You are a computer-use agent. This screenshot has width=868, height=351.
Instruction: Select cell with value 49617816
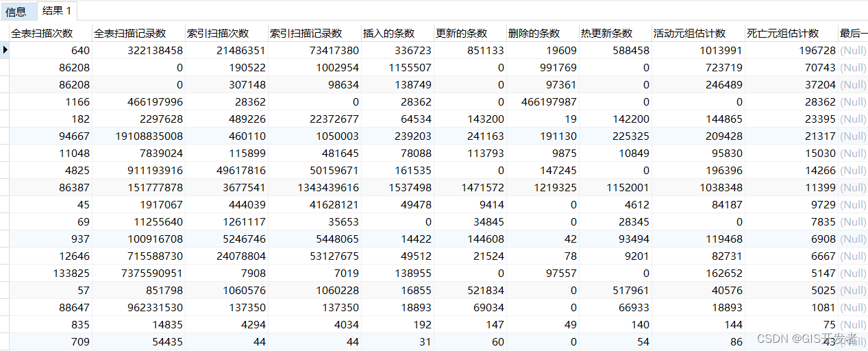(226, 171)
